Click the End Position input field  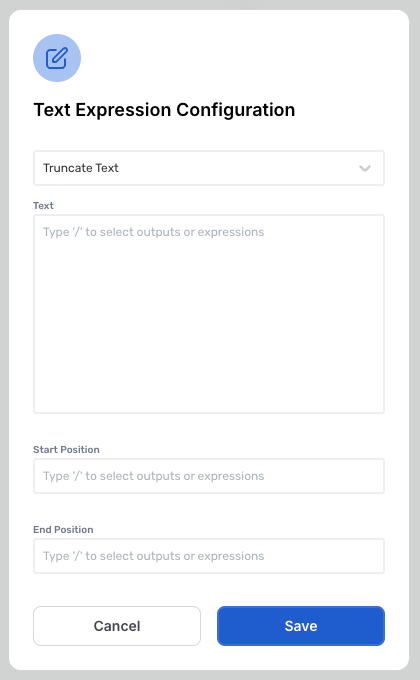coord(209,556)
